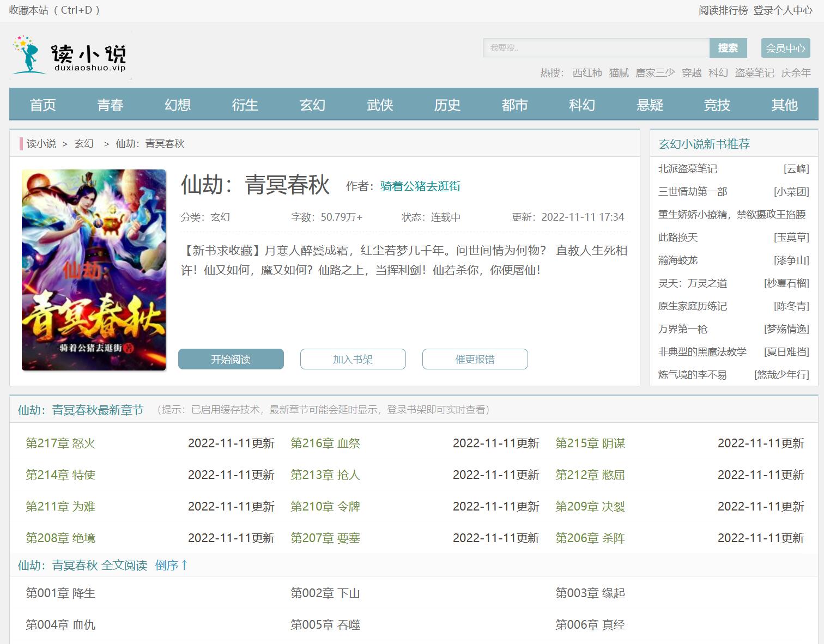Open the 武侠 category tab
Image resolution: width=824 pixels, height=644 pixels.
pyautogui.click(x=380, y=105)
